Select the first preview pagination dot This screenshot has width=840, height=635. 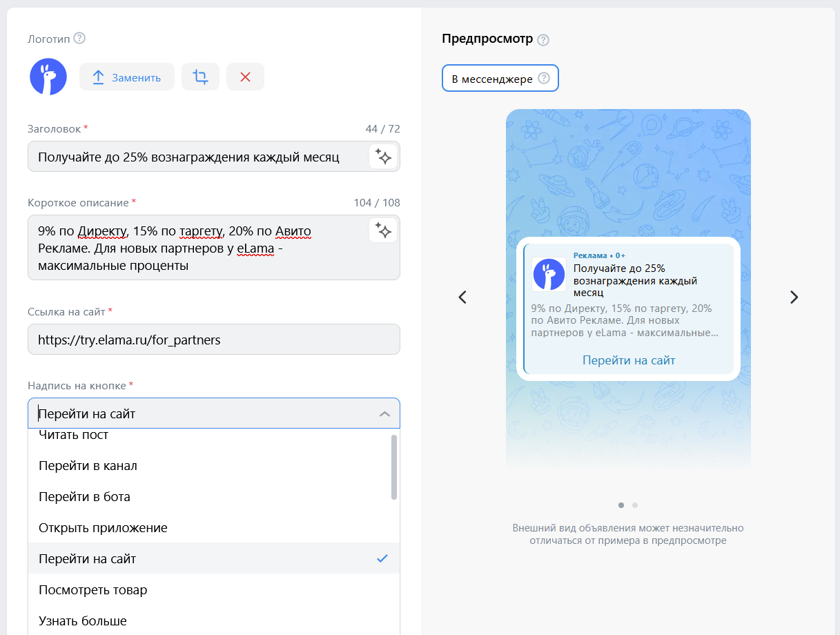coord(621,505)
